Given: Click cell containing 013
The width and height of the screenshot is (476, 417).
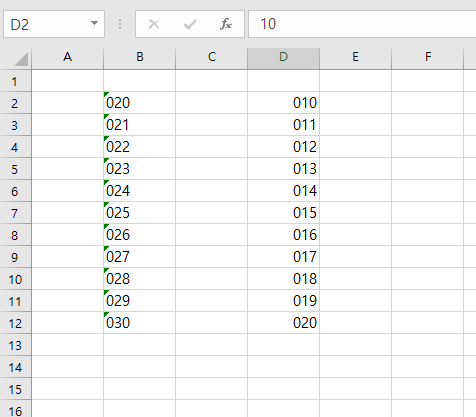Looking at the screenshot, I should [284, 169].
